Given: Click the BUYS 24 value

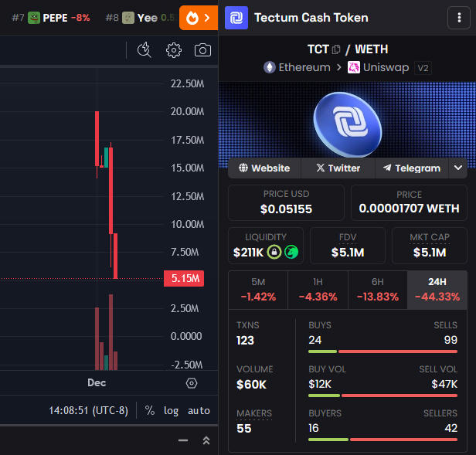Looking at the screenshot, I should [315, 340].
